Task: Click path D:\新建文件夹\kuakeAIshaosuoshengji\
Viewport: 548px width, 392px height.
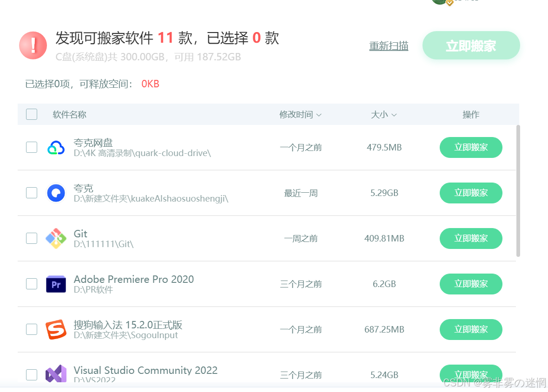Action: coord(151,199)
